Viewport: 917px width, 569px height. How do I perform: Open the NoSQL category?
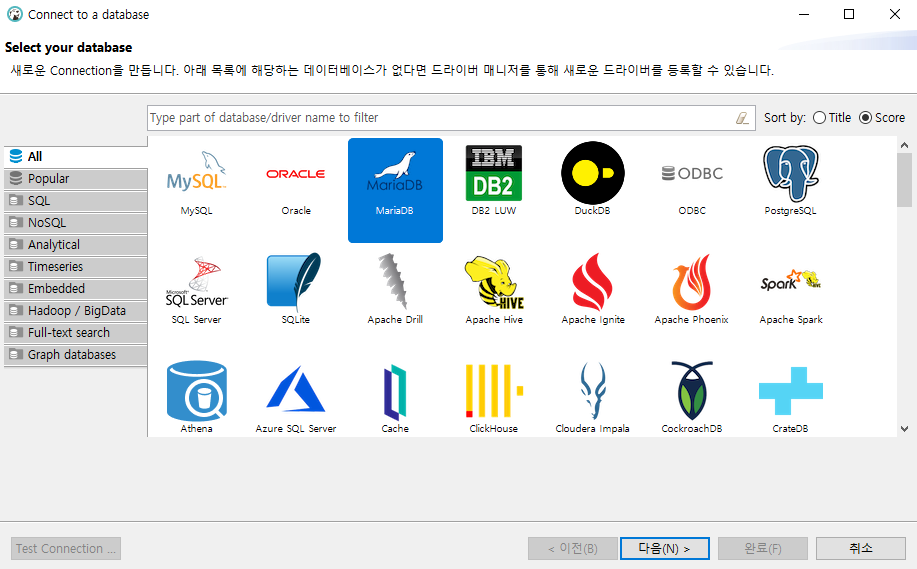tap(75, 223)
